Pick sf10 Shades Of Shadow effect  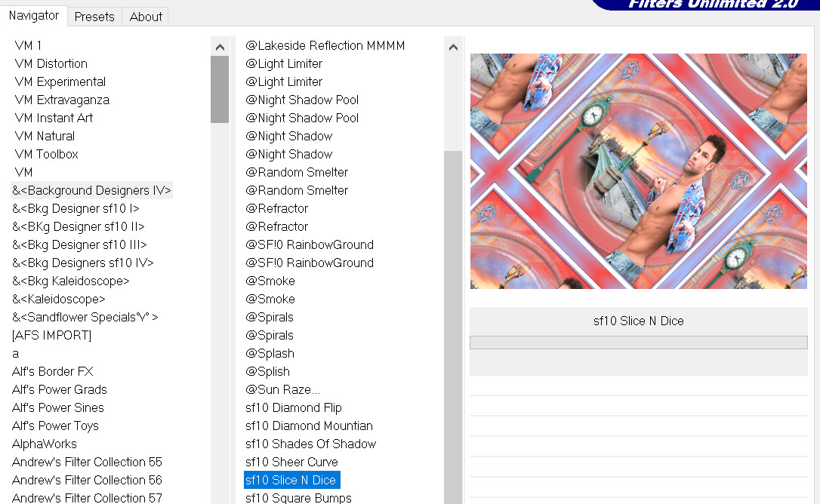click(x=310, y=444)
